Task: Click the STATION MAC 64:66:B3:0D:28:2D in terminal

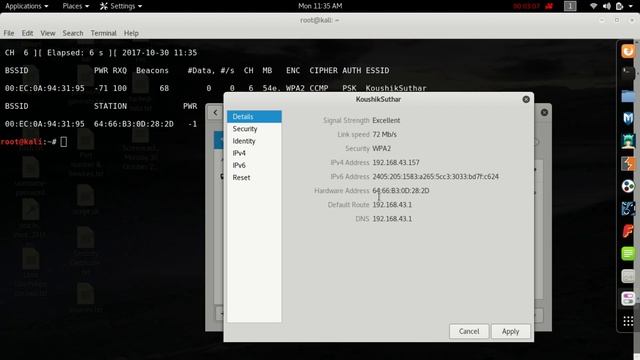Action: pyautogui.click(x=133, y=124)
